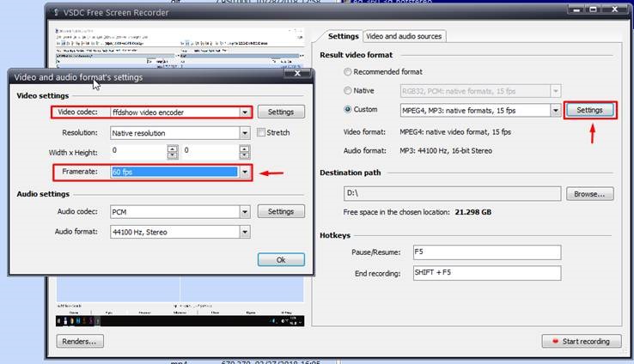Click 'MP3: 44100 Hz, 16-bit Stereo' text
The width and height of the screenshot is (634, 364).
click(446, 151)
